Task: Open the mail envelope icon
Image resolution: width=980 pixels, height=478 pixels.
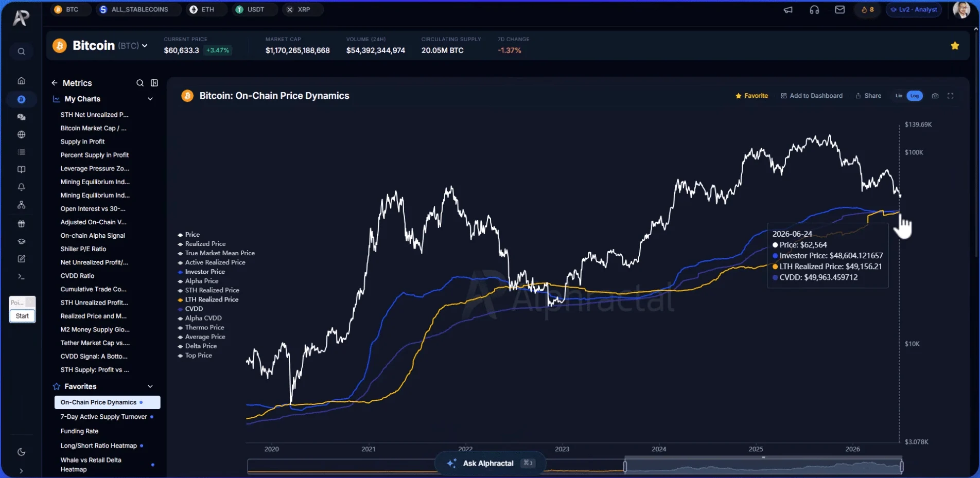Action: 840,10
